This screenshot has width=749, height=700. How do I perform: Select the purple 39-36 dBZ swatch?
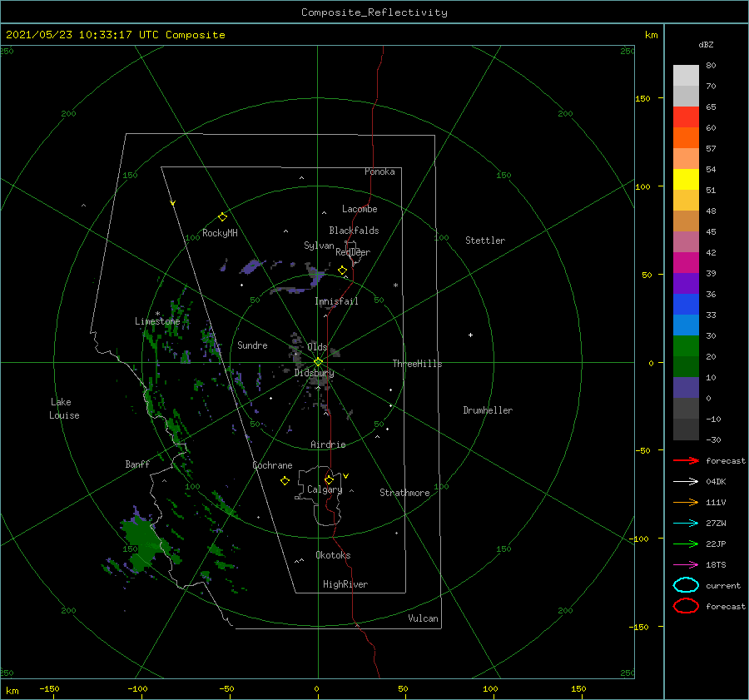point(686,283)
